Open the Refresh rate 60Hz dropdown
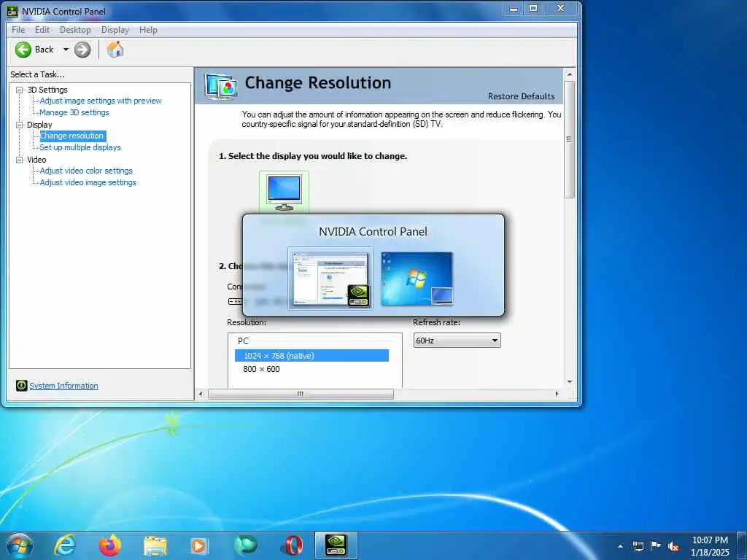Screen dimensions: 747x560 [457, 341]
